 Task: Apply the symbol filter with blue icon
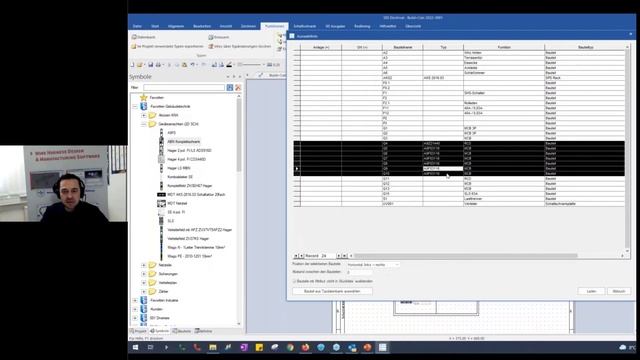230,87
